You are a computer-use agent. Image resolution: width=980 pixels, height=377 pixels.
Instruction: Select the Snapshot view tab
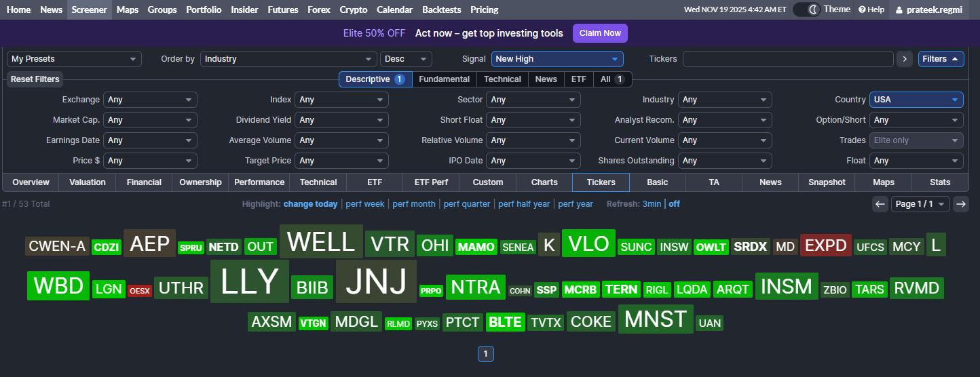coord(827,182)
